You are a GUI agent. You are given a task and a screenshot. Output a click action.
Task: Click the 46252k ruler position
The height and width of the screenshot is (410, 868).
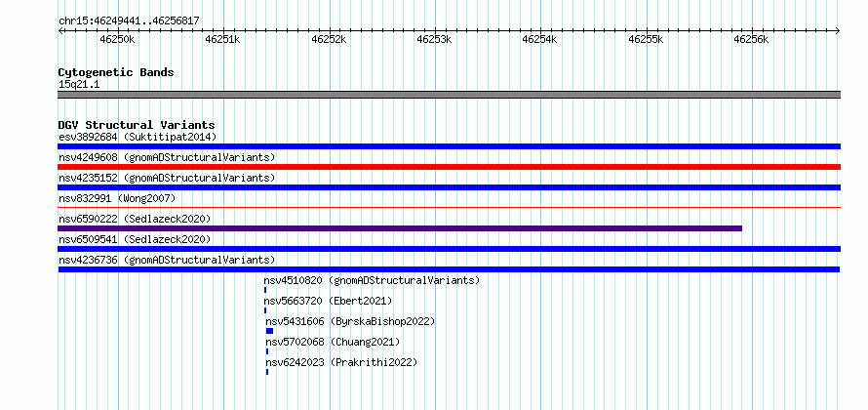click(x=330, y=39)
